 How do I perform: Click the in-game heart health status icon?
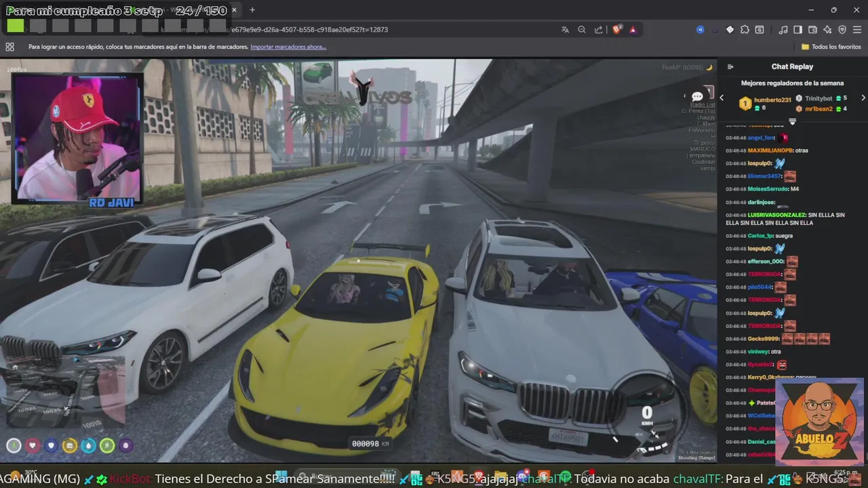coord(33,445)
